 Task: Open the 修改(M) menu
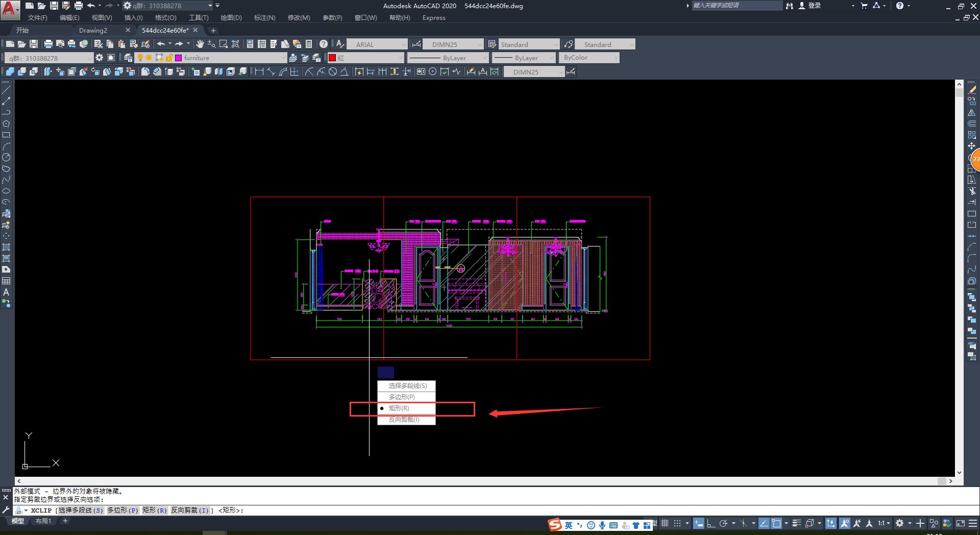299,18
